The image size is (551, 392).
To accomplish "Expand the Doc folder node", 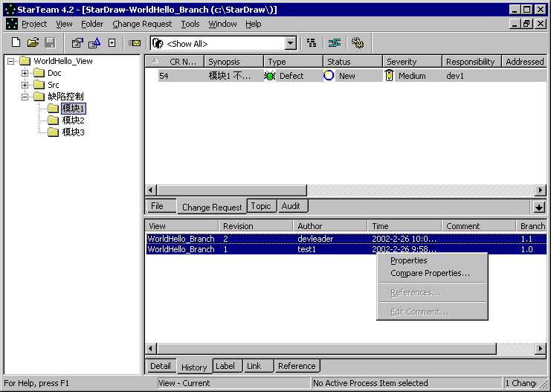I will tap(25, 73).
